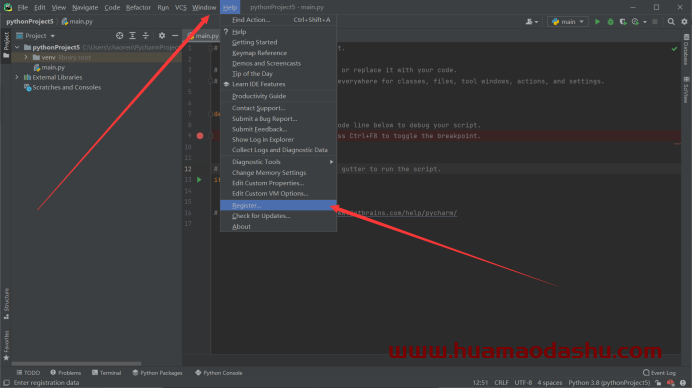Open the Problems tool window button
Image resolution: width=692 pixels, height=388 pixels.
66,373
